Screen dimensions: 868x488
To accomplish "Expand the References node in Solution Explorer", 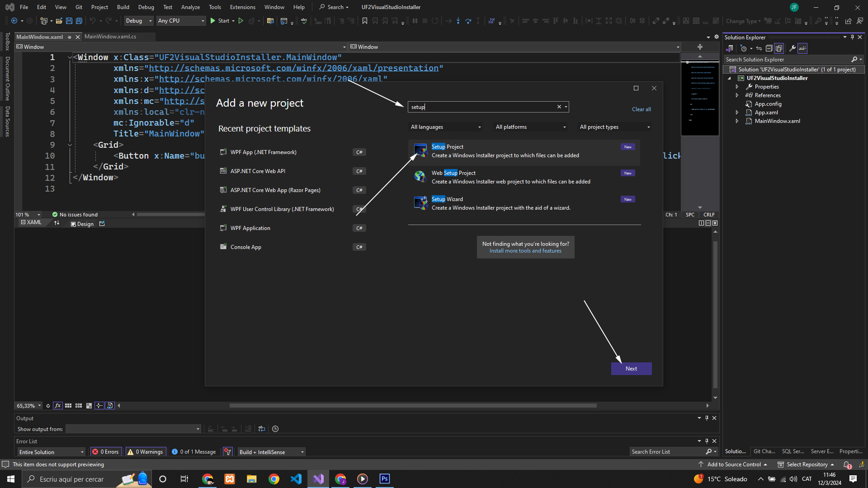I will [x=737, y=95].
